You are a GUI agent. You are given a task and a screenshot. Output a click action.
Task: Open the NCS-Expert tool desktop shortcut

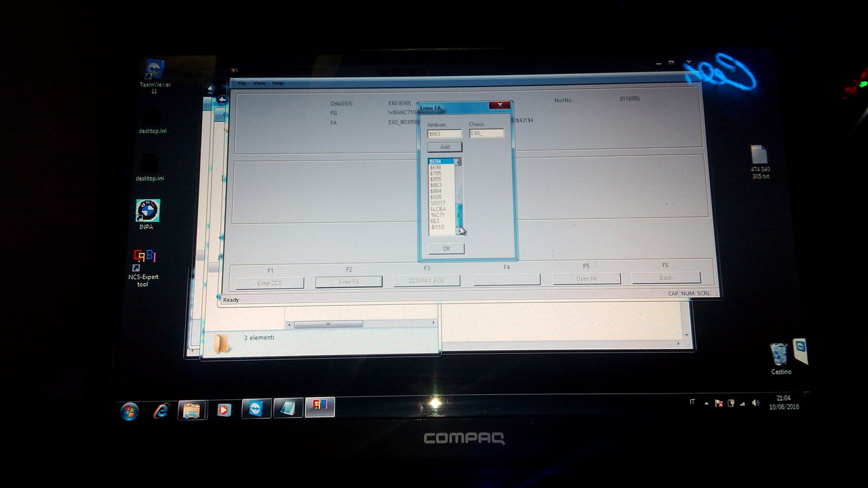click(x=144, y=258)
